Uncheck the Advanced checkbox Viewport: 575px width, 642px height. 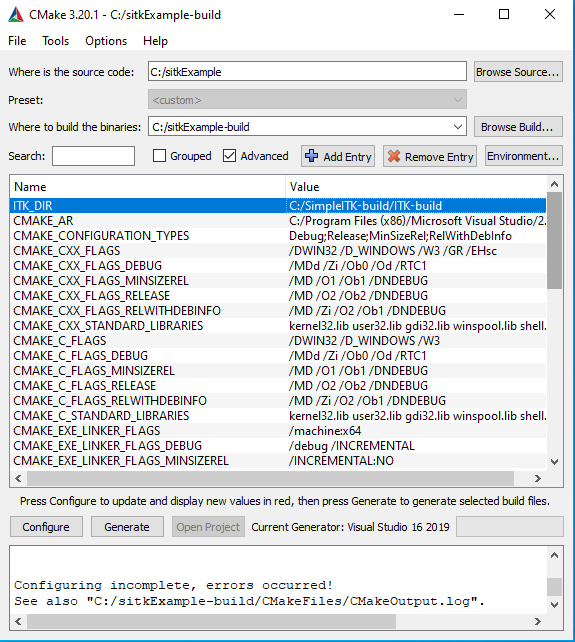click(229, 156)
